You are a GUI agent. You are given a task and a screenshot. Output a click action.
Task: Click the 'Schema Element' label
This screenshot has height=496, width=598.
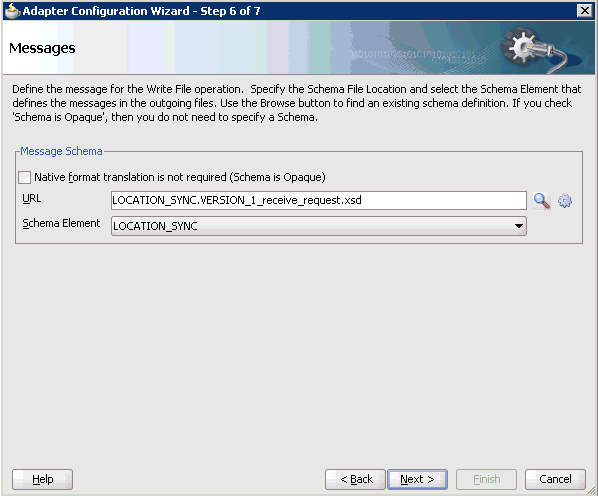tap(61, 223)
